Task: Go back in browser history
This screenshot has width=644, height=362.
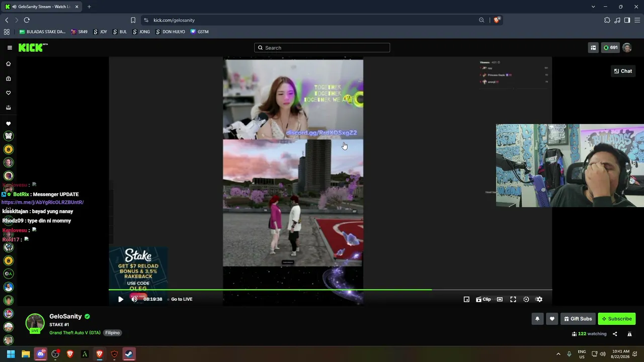Action: click(7, 20)
